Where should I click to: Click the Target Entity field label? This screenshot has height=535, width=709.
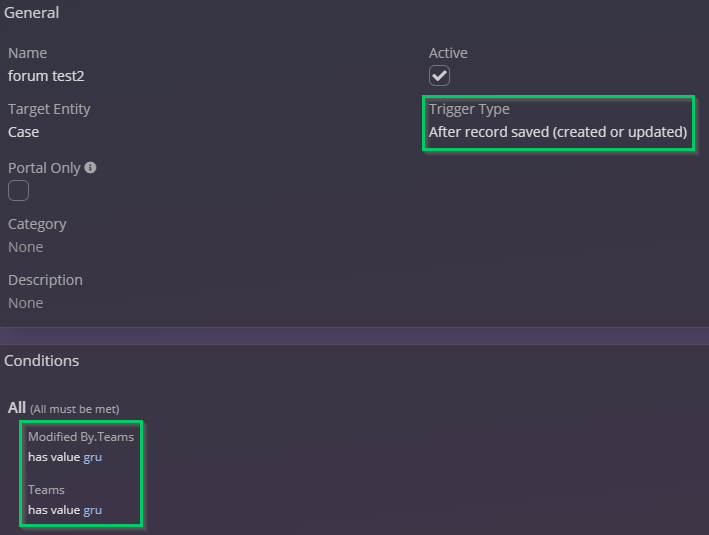click(x=49, y=109)
